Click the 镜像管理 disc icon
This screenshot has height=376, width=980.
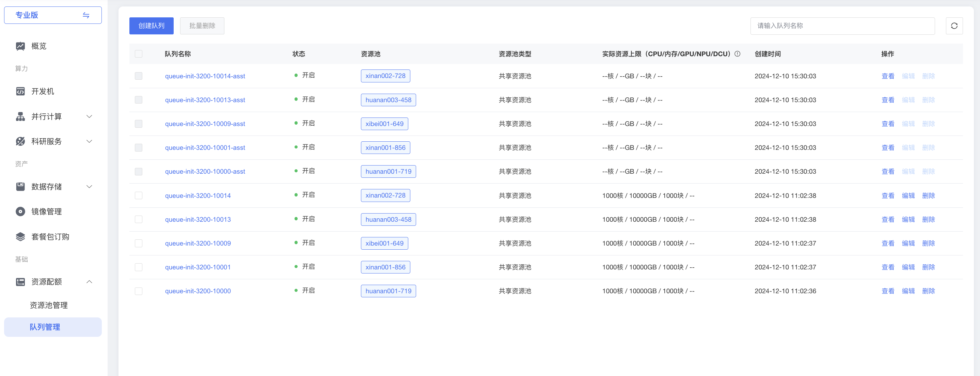[x=20, y=211]
